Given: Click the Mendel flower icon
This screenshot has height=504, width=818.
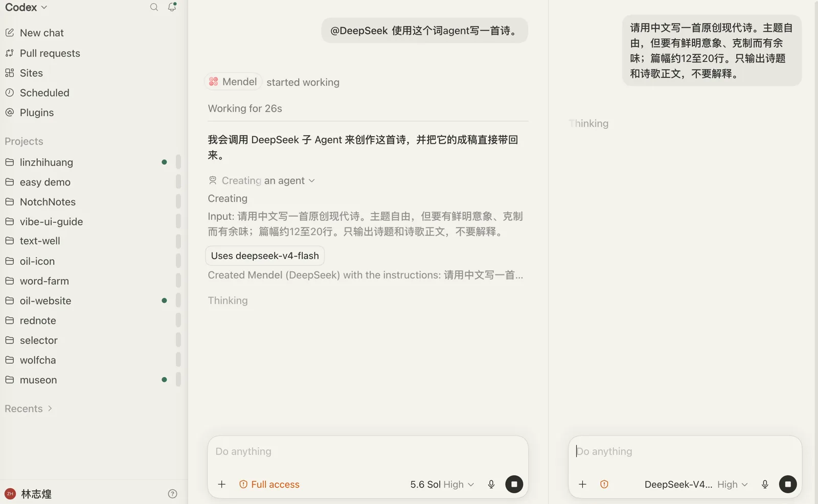Looking at the screenshot, I should tap(214, 82).
